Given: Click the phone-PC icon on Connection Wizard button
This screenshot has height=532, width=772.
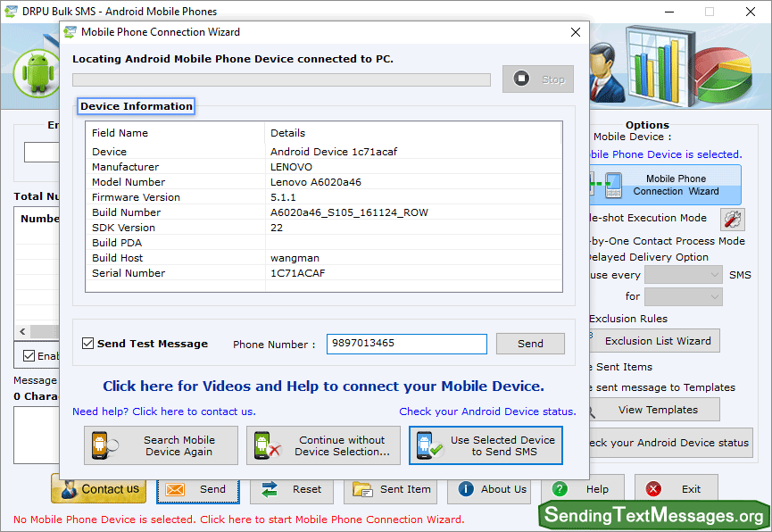Looking at the screenshot, I should [x=606, y=185].
